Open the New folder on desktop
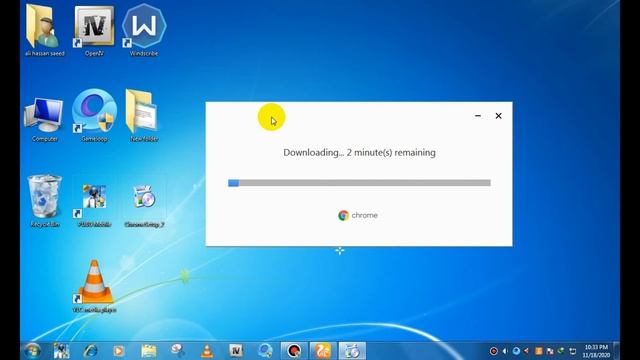Viewport: 640px width, 360px height. (144, 116)
